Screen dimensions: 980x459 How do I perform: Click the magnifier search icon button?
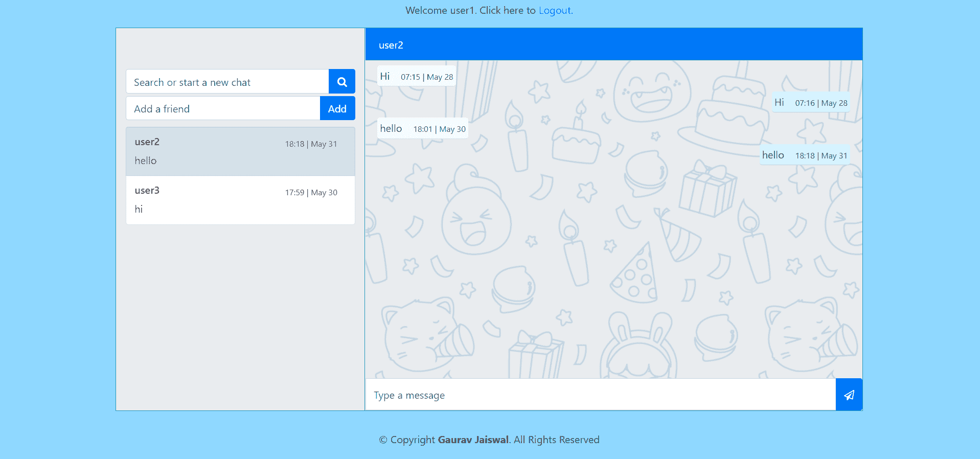[341, 82]
